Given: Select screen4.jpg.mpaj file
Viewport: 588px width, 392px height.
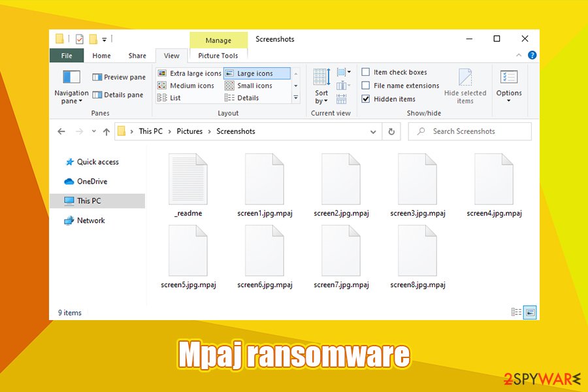Looking at the screenshot, I should pos(495,186).
